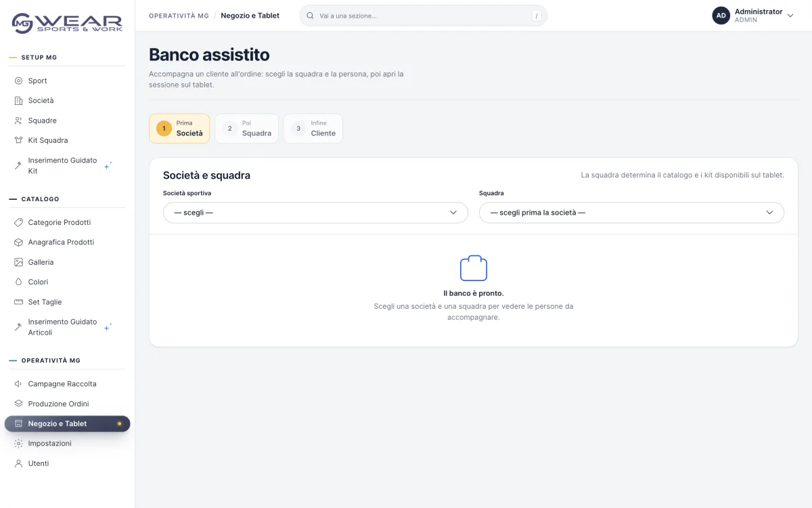Open Kit Squadra in the sidebar

point(67,140)
